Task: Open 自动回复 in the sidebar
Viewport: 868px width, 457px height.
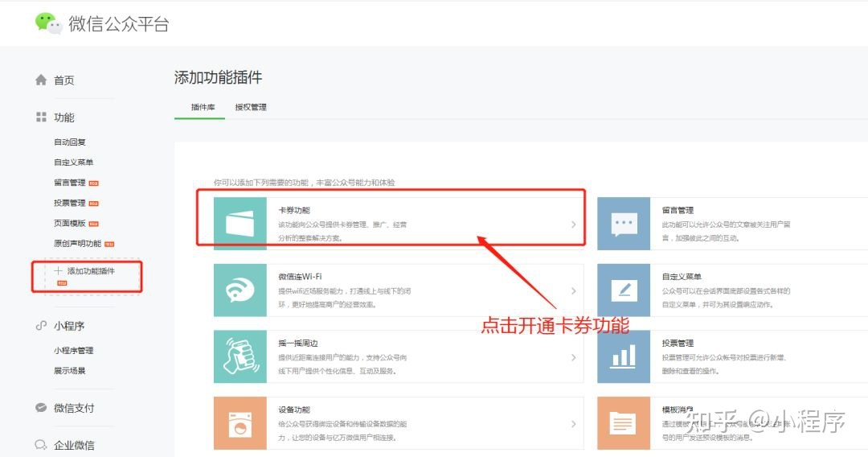Action: point(70,142)
